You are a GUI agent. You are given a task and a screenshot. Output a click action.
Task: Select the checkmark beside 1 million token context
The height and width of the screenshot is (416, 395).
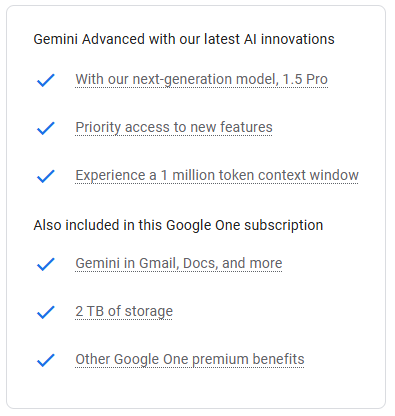pyautogui.click(x=46, y=176)
